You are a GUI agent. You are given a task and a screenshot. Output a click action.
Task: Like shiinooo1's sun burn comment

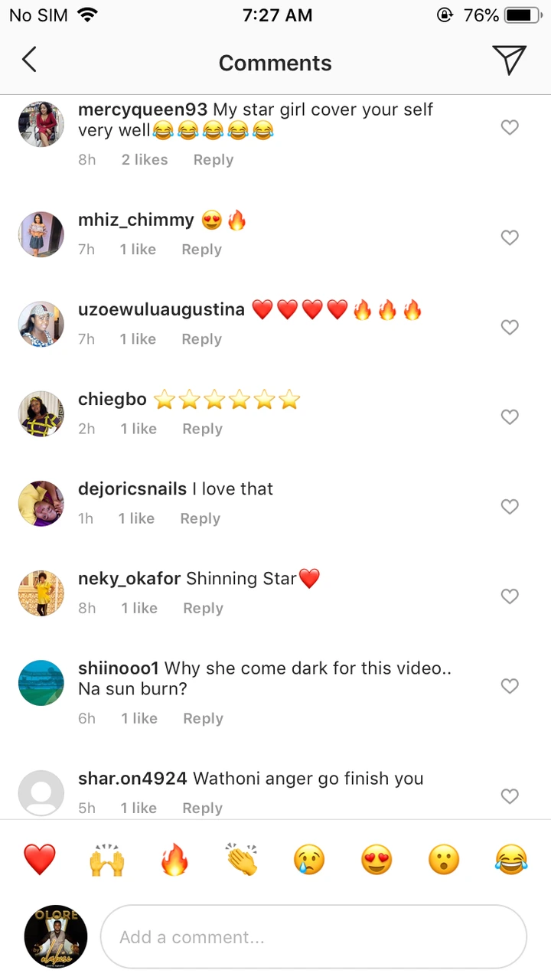pos(510,686)
